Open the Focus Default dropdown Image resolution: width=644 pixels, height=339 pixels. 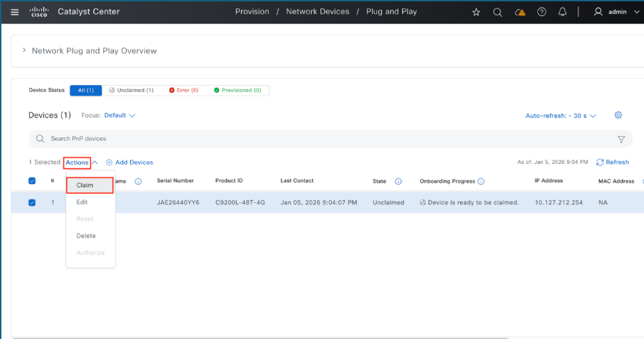(119, 116)
